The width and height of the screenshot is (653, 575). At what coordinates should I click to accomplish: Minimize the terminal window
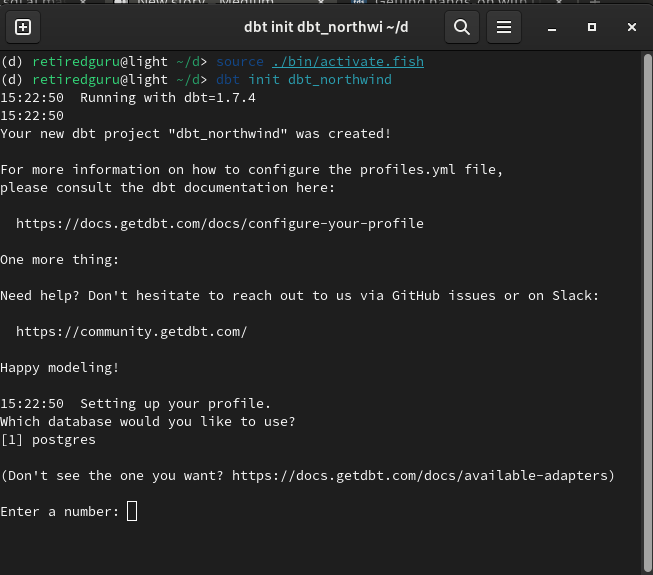click(x=552, y=27)
